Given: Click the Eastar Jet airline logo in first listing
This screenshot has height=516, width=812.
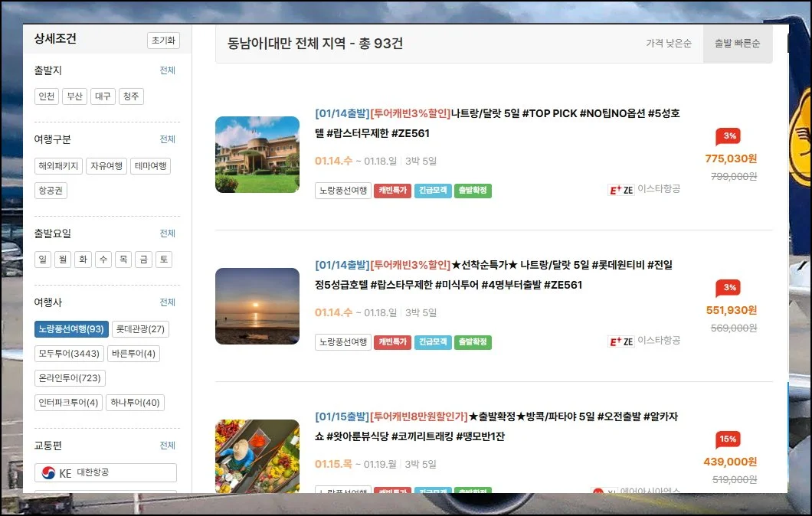Looking at the screenshot, I should tap(621, 190).
